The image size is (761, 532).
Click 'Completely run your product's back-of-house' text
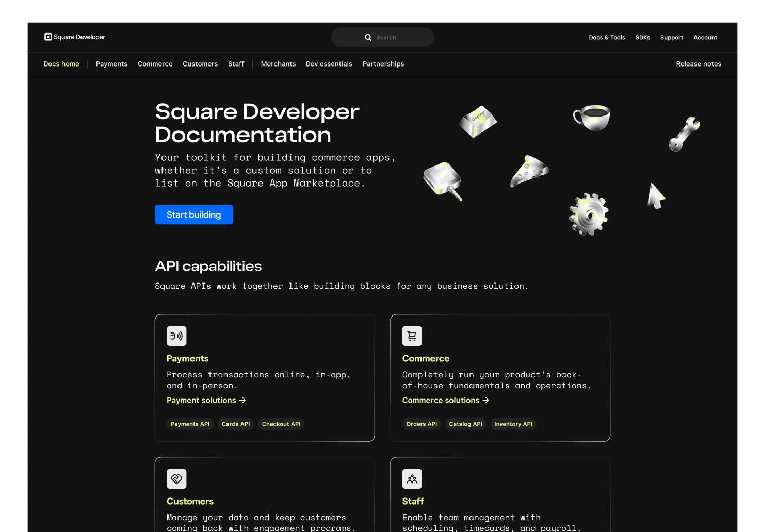[x=497, y=380]
